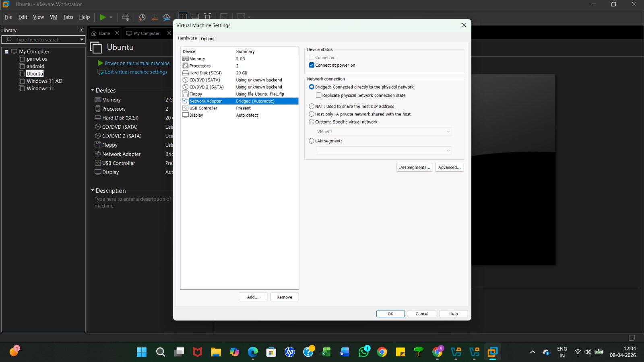
Task: Show hidden system tray icons
Action: (x=533, y=352)
